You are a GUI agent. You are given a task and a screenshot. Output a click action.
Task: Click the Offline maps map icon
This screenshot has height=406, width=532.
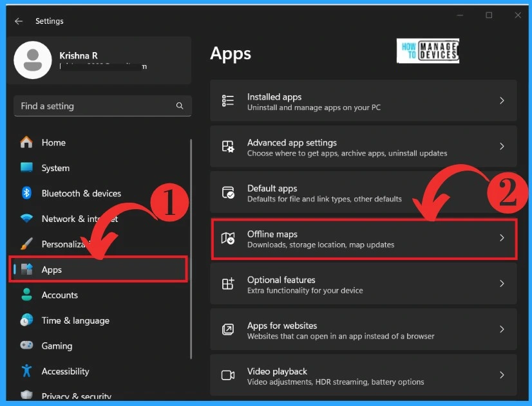coord(227,238)
